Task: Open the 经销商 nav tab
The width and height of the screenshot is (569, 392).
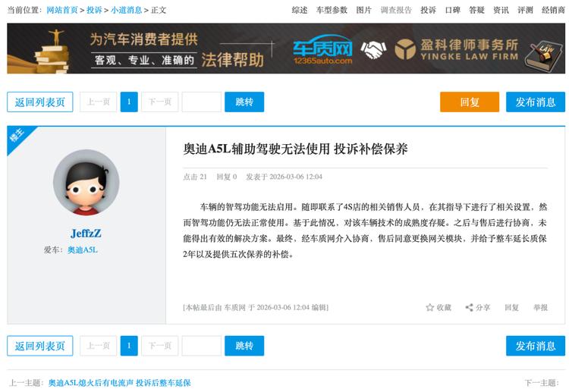Action: pyautogui.click(x=553, y=10)
